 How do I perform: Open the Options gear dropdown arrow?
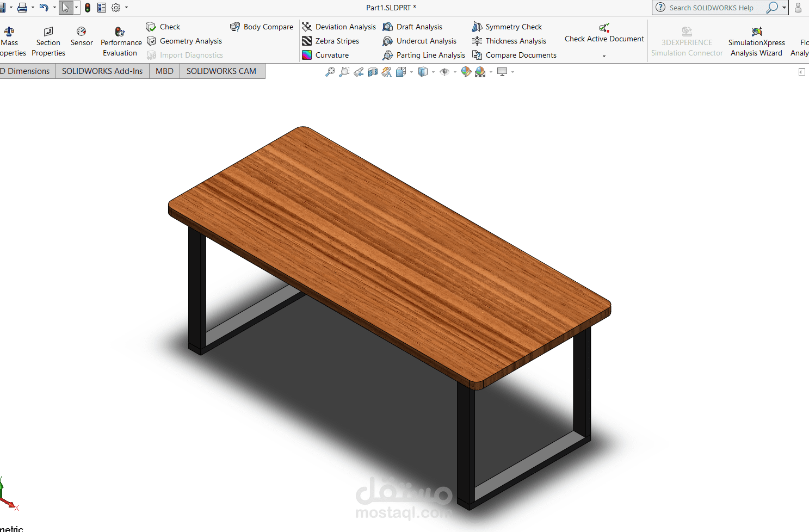(x=126, y=8)
